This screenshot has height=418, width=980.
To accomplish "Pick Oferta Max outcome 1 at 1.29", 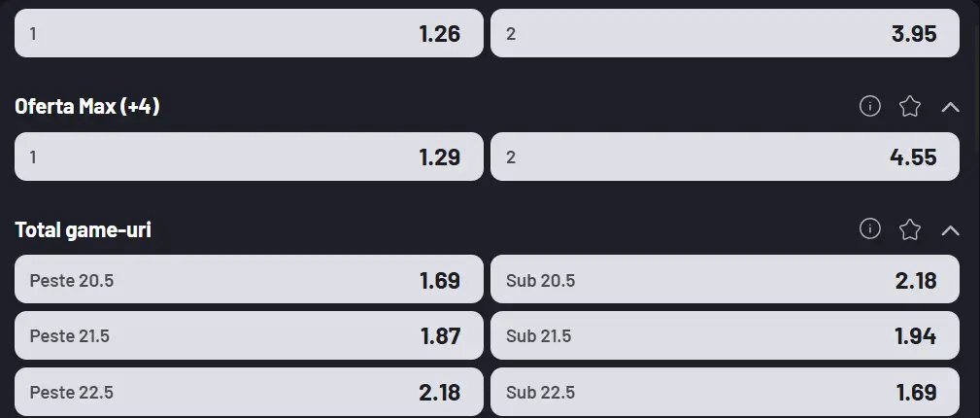I will pyautogui.click(x=249, y=157).
